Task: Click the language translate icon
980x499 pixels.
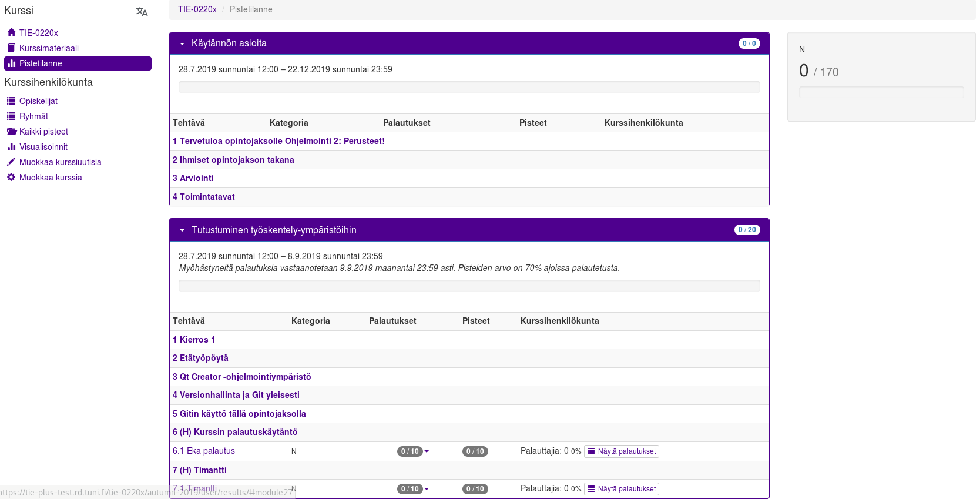Action: pos(142,12)
